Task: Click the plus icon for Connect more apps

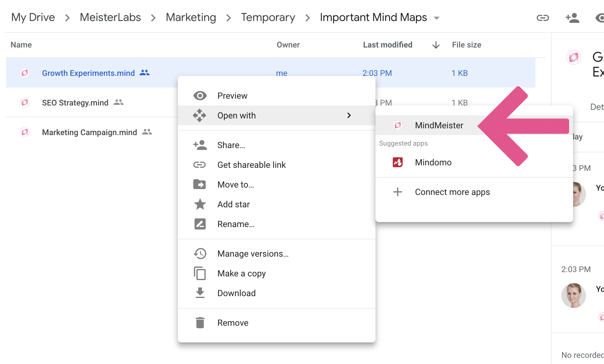Action: tap(398, 192)
